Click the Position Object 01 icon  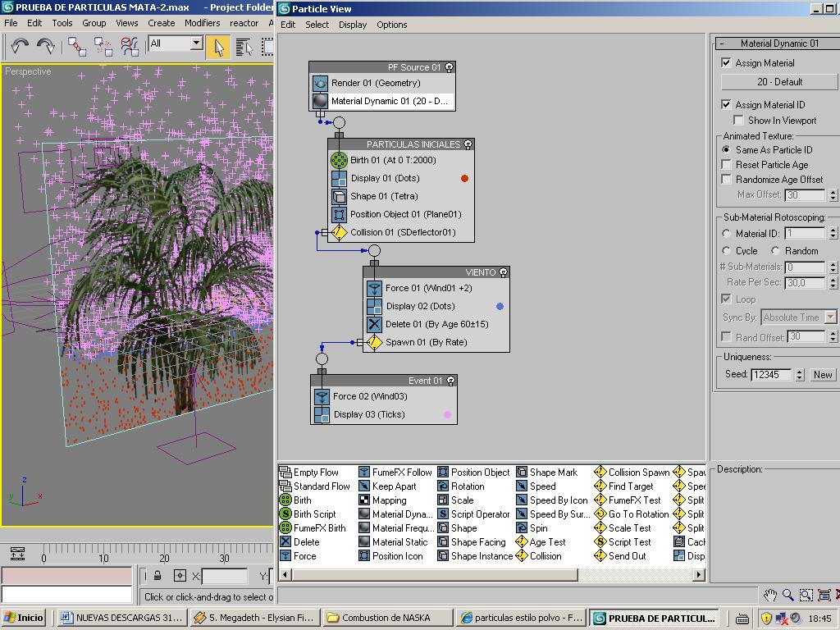[x=339, y=214]
